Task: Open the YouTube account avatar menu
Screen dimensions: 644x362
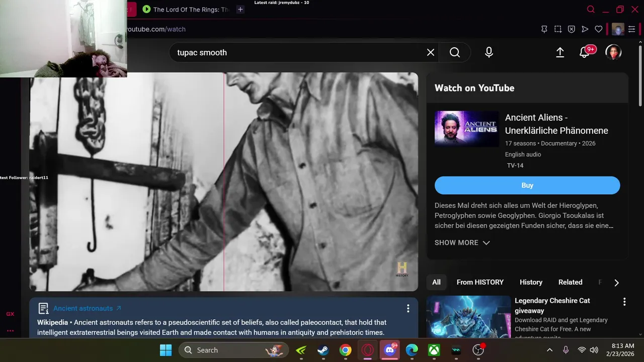Action: pos(613,52)
